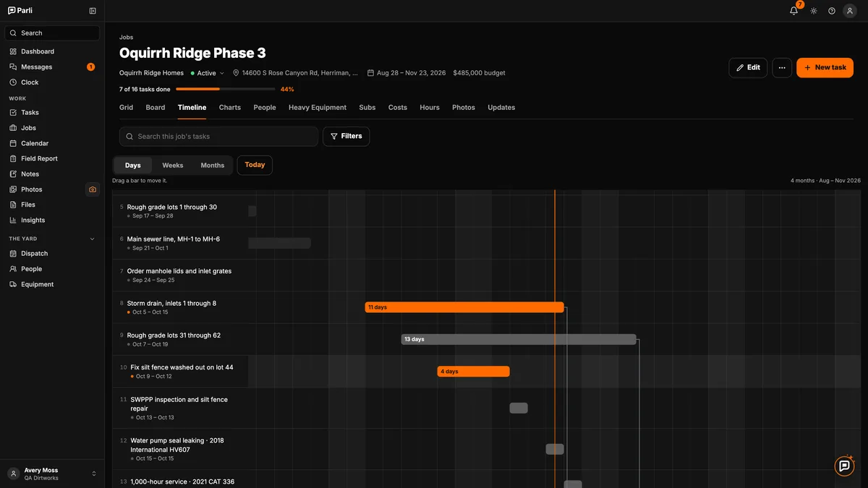Open the Heavy Equipment tab
This screenshot has width=868, height=488.
click(318, 108)
